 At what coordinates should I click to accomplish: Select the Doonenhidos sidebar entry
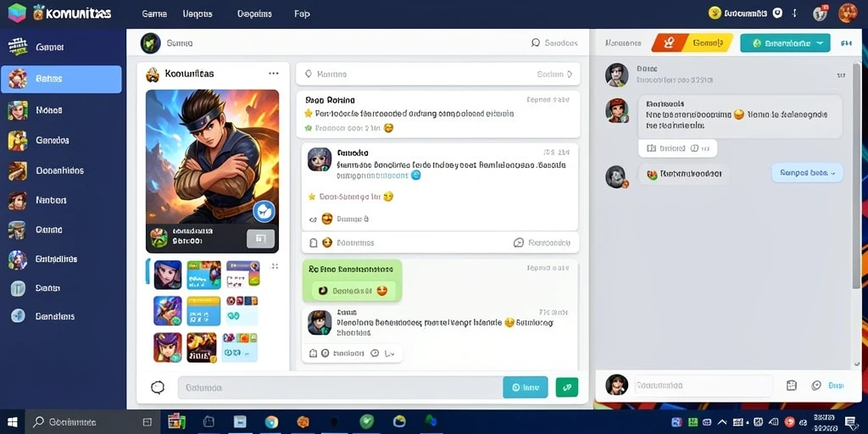pyautogui.click(x=59, y=170)
